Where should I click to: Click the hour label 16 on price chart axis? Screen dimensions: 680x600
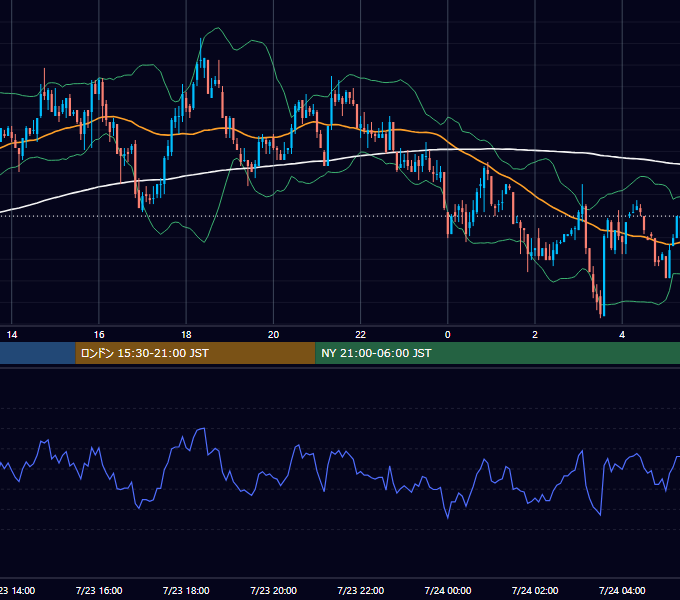(99, 334)
